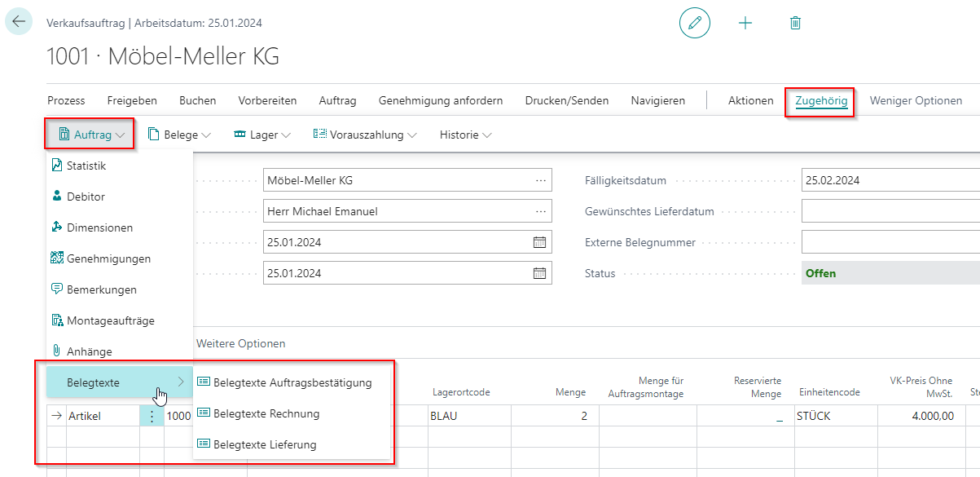Image resolution: width=980 pixels, height=477 pixels.
Task: Click the Fälligkeitsdatum date field
Action: pos(888,180)
